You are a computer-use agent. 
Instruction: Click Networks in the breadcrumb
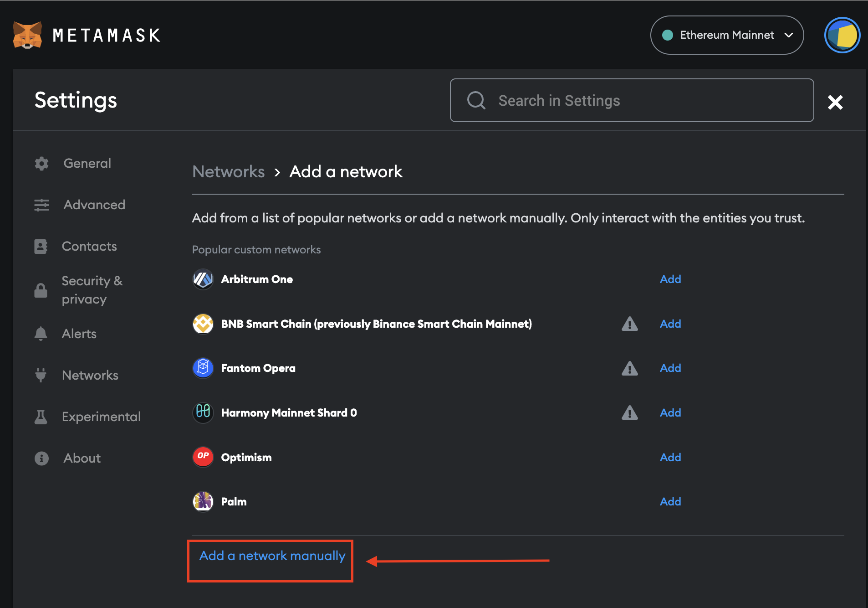click(228, 172)
